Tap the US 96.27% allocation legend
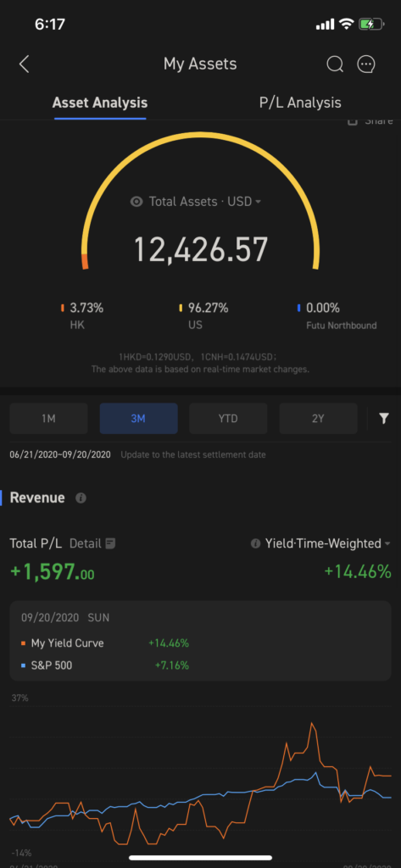Screen dimensions: 401x868 (203, 315)
